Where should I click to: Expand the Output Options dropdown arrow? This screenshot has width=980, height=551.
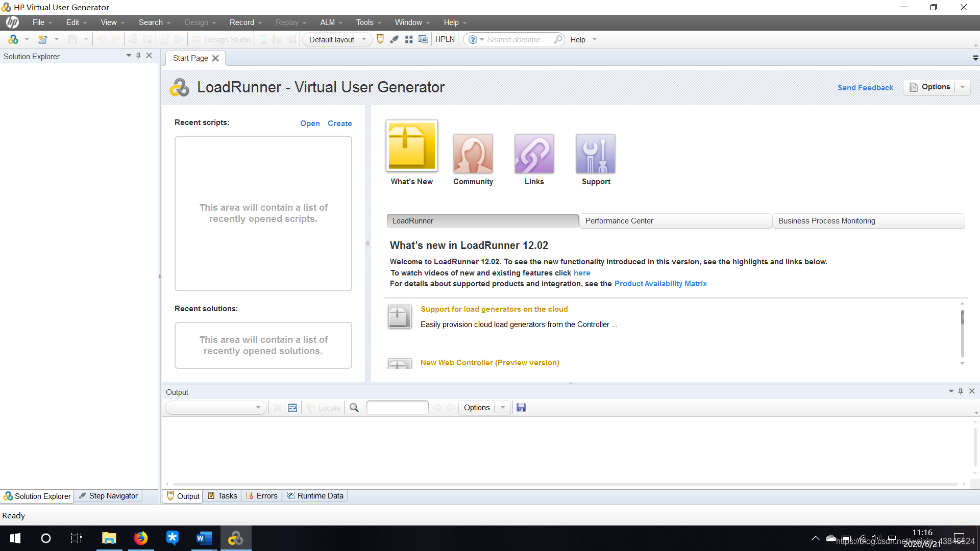point(503,408)
